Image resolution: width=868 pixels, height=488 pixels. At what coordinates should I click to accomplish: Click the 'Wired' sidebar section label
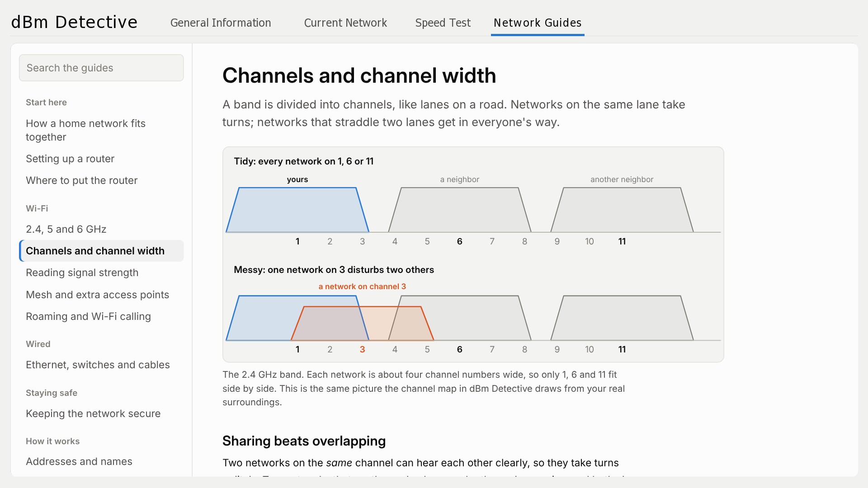click(x=38, y=344)
